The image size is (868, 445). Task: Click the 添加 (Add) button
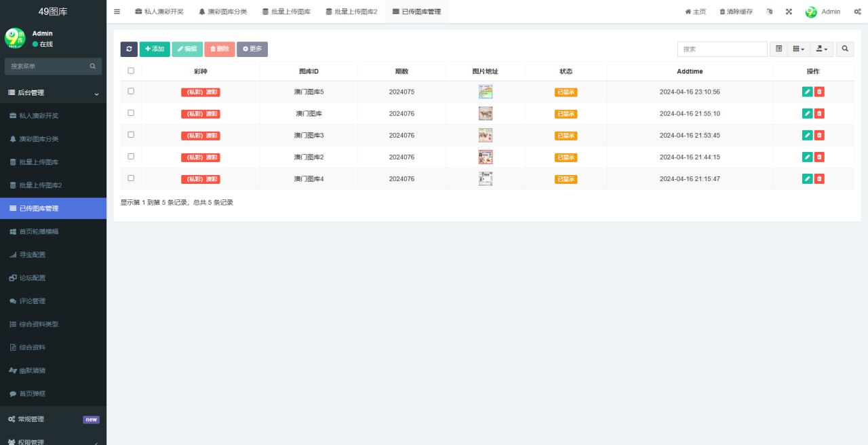click(155, 49)
